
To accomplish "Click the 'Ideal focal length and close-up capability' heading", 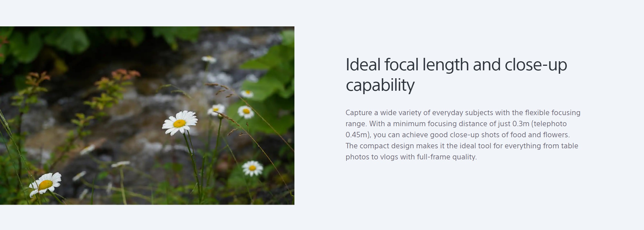I will click(x=456, y=75).
